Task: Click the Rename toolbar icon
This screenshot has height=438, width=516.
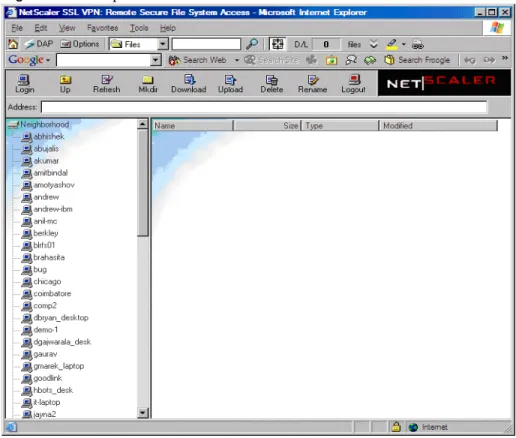Action: point(312,84)
